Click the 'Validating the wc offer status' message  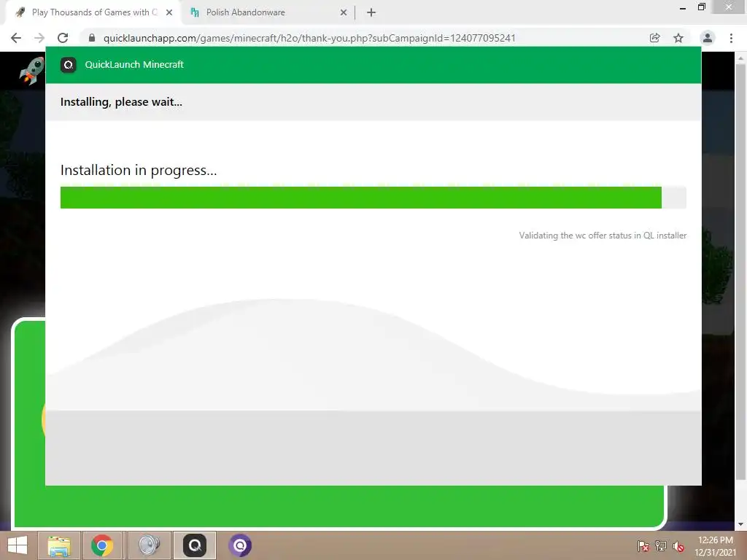tap(603, 236)
